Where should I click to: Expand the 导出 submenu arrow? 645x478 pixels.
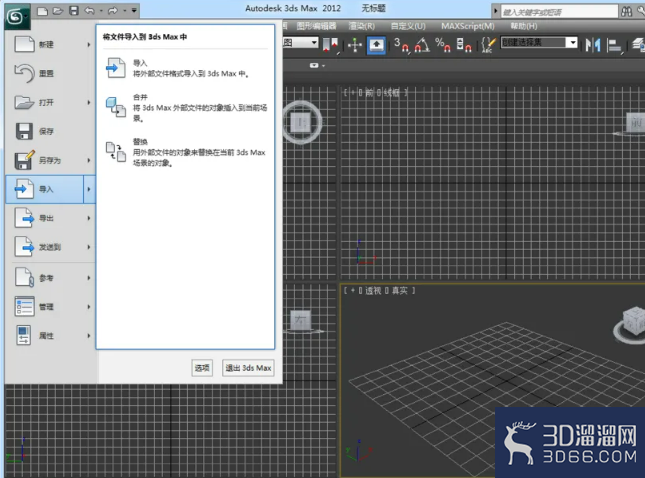coord(89,218)
